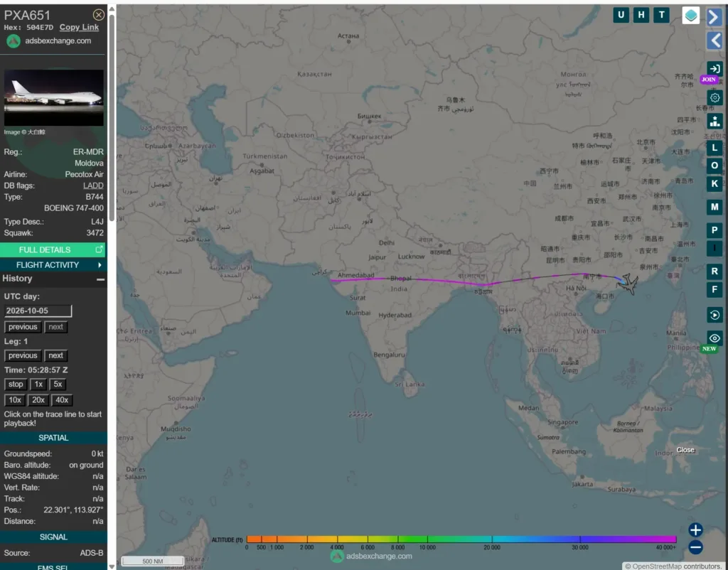This screenshot has height=570, width=728.
Task: Click the left arrow sidebar toggle
Action: pos(714,41)
